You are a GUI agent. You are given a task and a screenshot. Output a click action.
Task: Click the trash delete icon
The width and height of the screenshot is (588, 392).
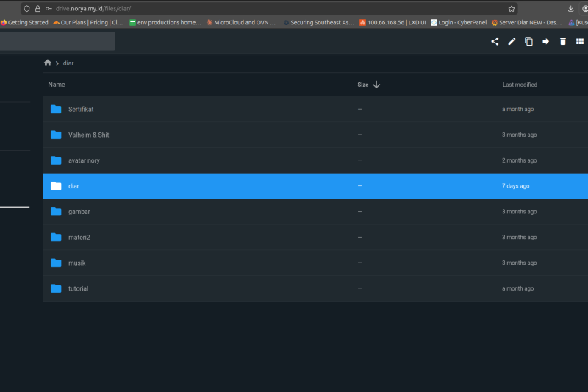tap(563, 42)
